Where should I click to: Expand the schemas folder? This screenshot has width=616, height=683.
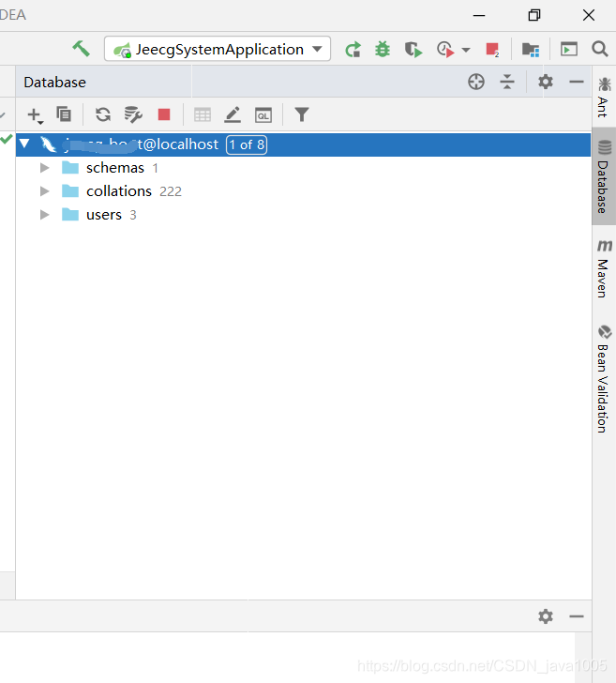[44, 168]
